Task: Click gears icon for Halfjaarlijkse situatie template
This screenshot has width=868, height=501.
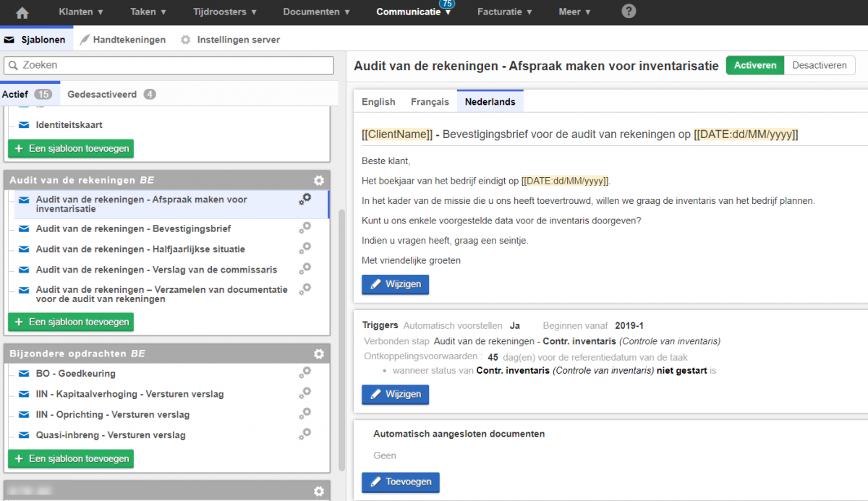Action: coord(305,248)
